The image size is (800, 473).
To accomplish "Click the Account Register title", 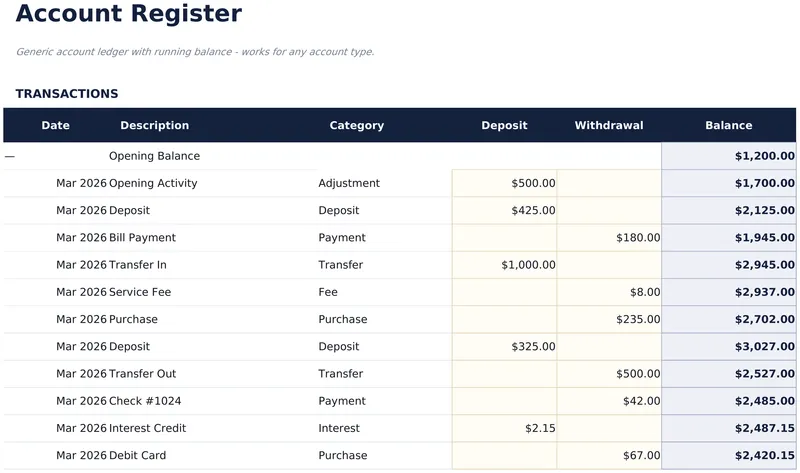I will [x=129, y=13].
